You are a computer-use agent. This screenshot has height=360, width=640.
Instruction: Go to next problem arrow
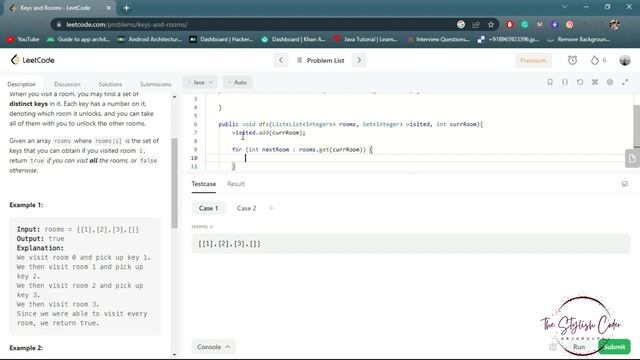359,60
